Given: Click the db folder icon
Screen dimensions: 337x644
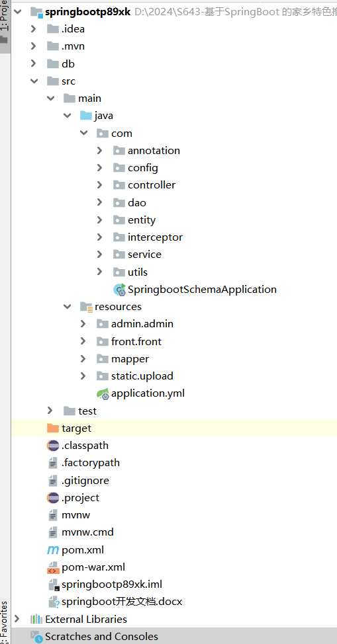Looking at the screenshot, I should click(53, 63).
